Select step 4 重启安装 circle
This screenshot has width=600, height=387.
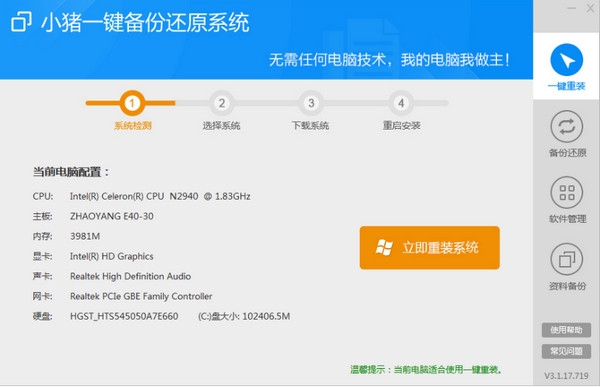401,103
